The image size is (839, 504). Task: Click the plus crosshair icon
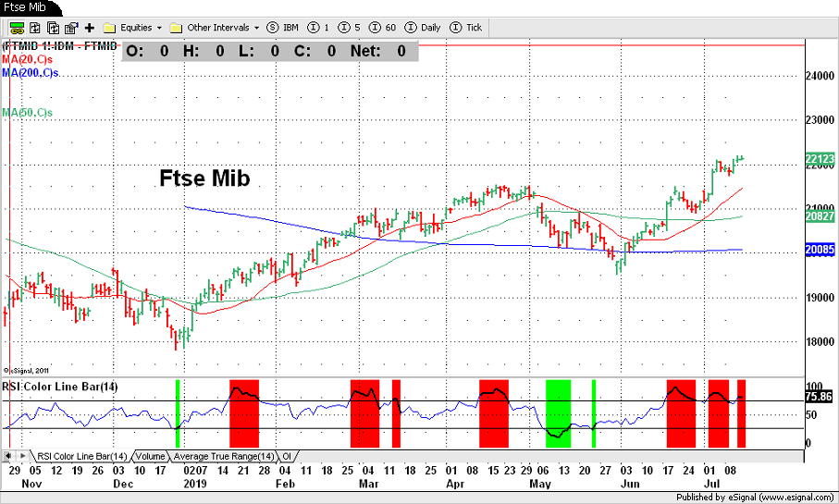[90, 28]
